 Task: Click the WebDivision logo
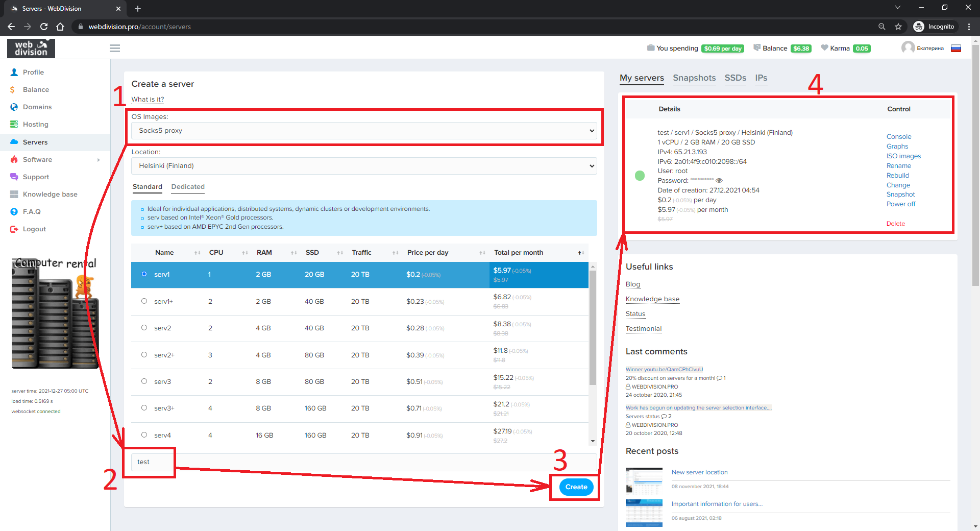(x=31, y=49)
